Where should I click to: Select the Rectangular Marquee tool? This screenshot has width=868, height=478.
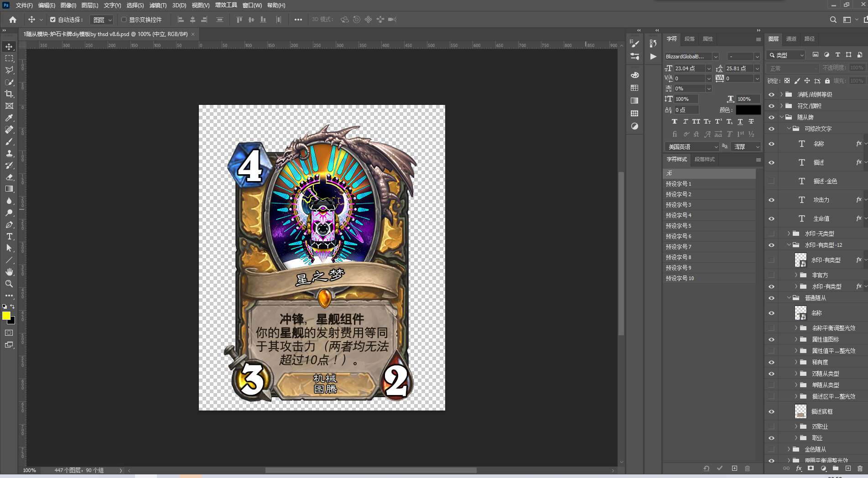(x=9, y=58)
